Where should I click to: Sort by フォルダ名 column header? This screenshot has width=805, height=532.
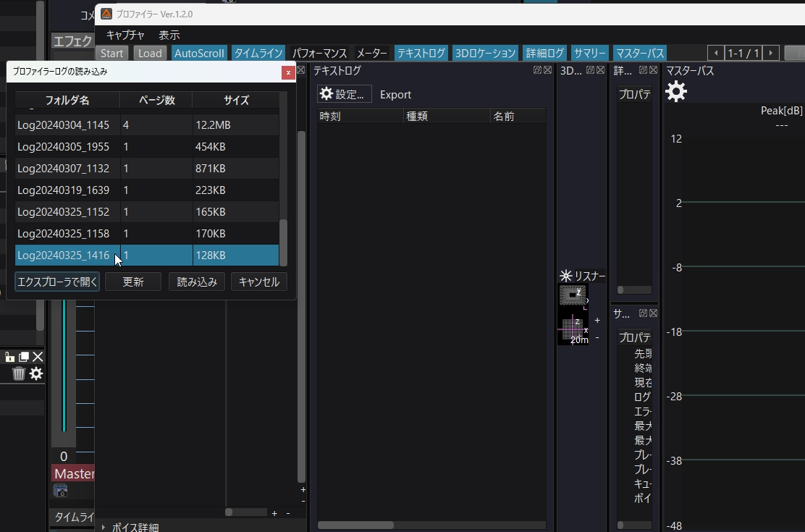tap(67, 100)
